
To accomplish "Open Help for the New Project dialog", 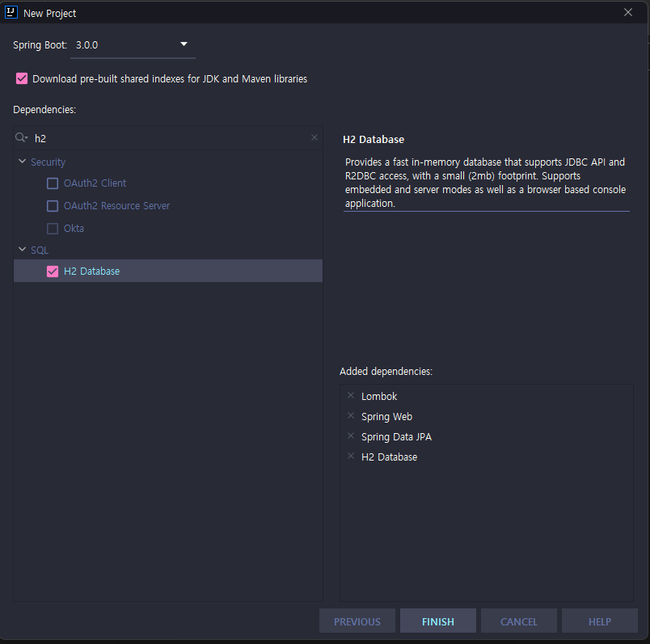I will 600,621.
